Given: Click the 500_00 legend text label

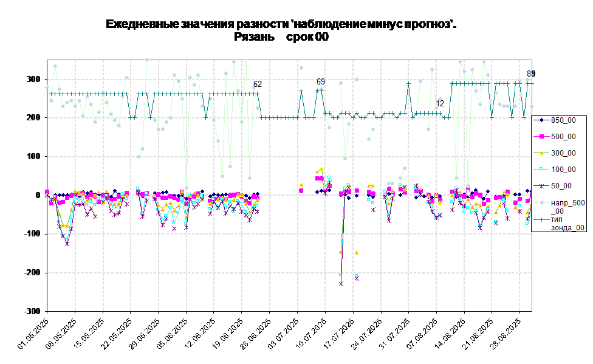Looking at the screenshot, I should pyautogui.click(x=563, y=137).
